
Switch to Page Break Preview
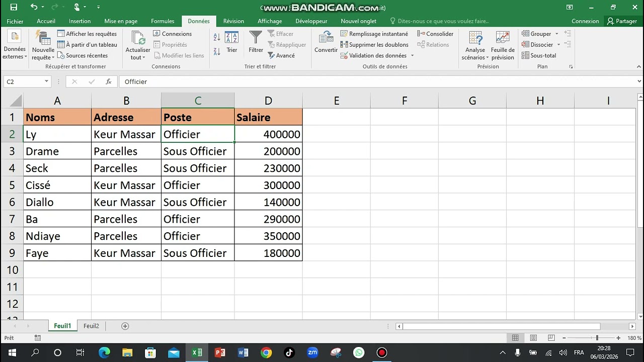(x=551, y=338)
